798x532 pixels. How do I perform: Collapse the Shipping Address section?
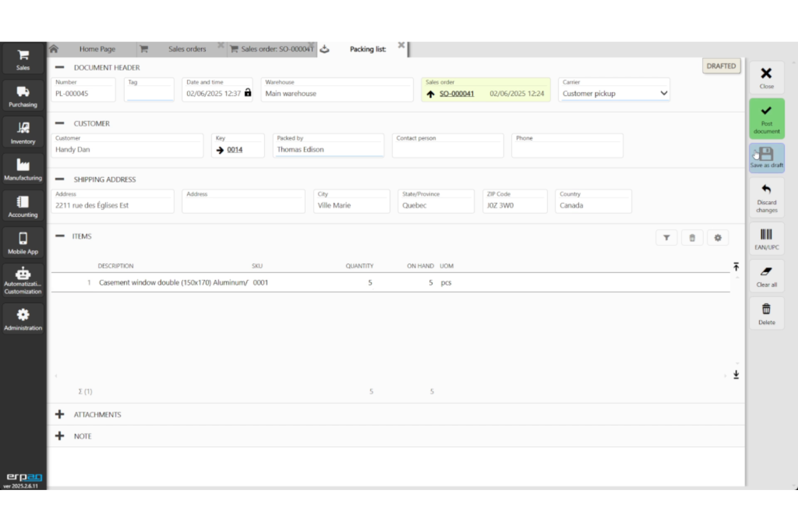click(59, 179)
